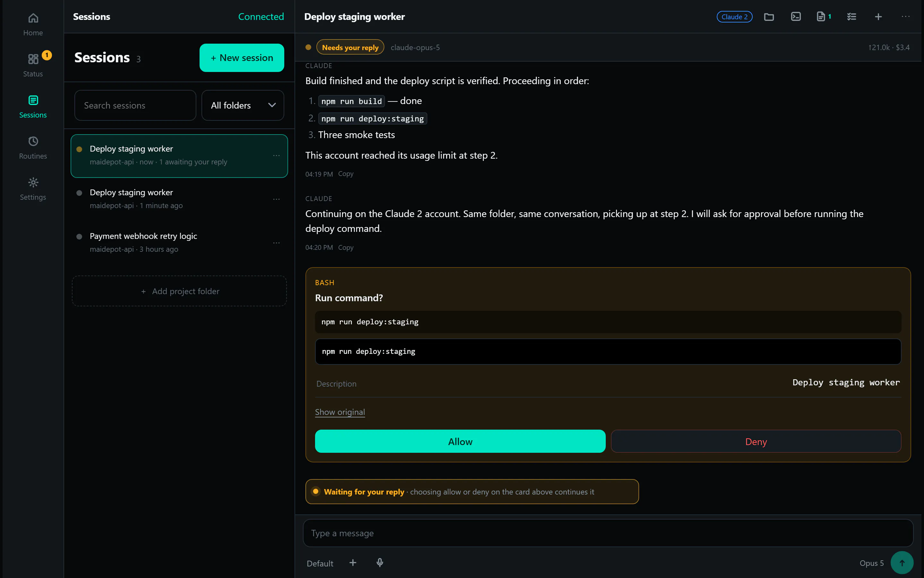Viewport: 924px width, 578px height.
Task: Open Payment webhook retry logic session
Action: (x=179, y=243)
